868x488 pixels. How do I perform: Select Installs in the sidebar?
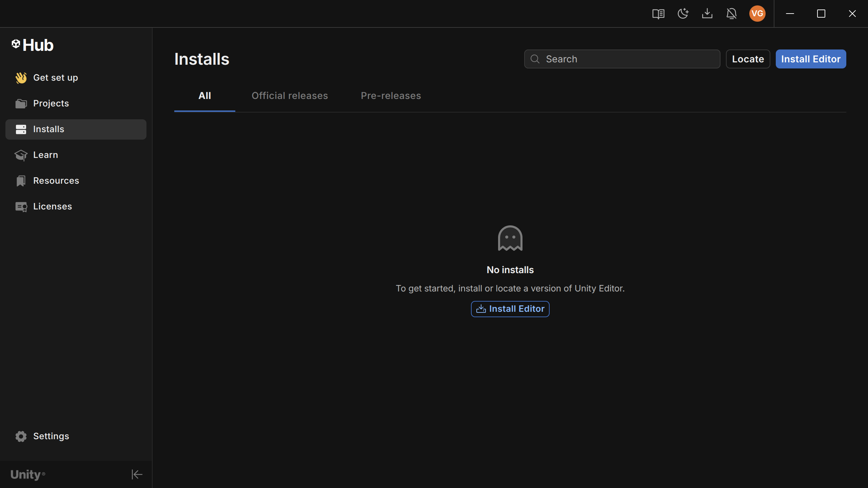click(x=48, y=129)
